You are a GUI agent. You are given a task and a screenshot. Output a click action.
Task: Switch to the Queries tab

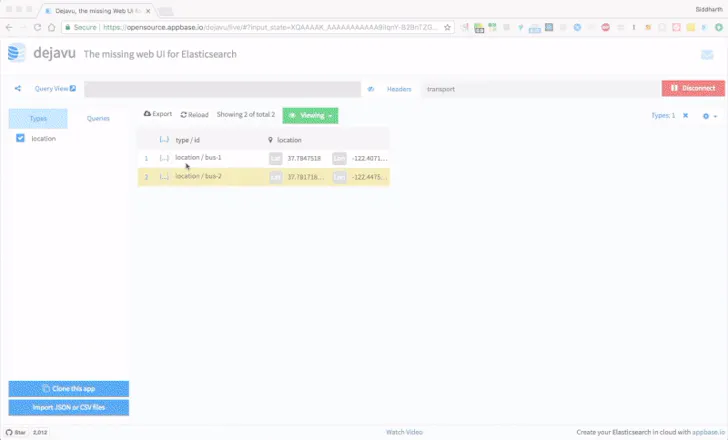pyautogui.click(x=98, y=118)
